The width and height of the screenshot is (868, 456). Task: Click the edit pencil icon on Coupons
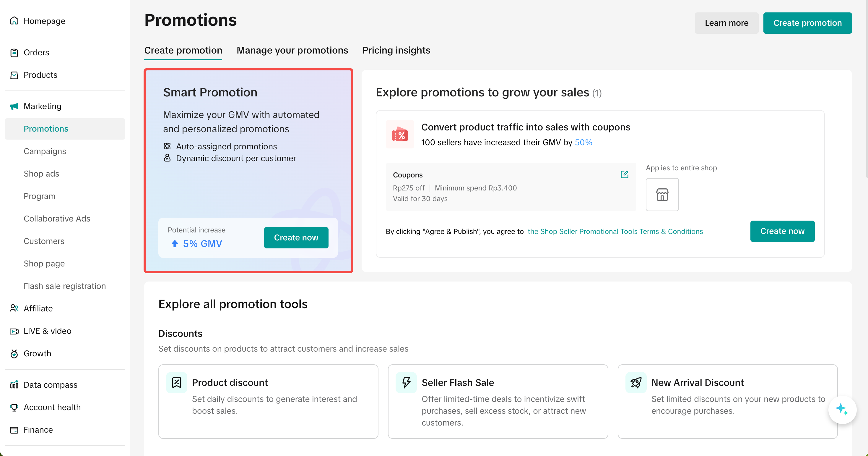pos(624,174)
